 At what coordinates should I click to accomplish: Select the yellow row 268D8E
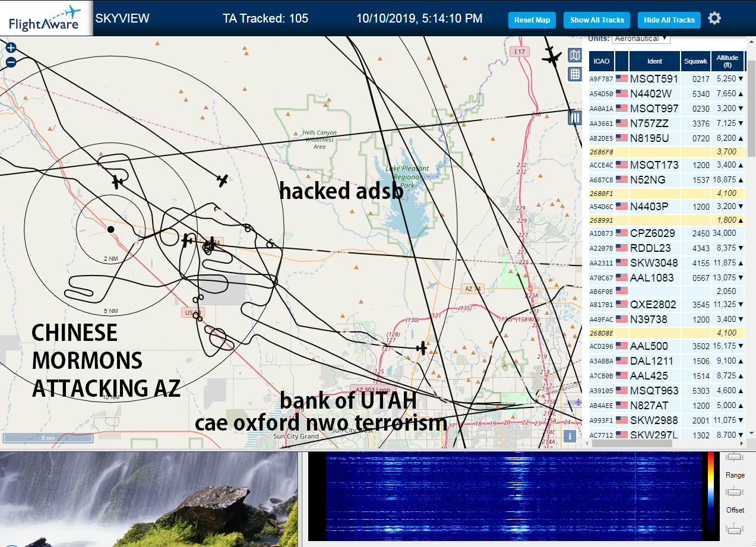(x=666, y=333)
